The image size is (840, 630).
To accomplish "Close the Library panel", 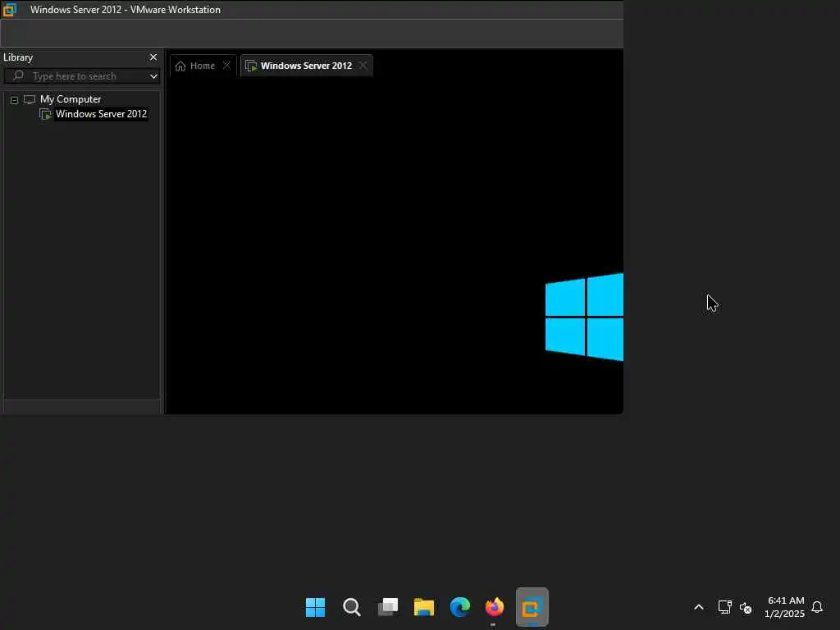I will pyautogui.click(x=153, y=57).
